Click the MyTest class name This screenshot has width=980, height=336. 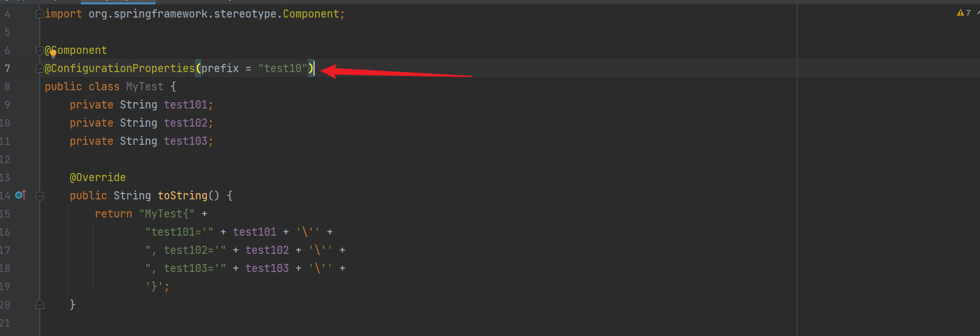click(x=144, y=87)
